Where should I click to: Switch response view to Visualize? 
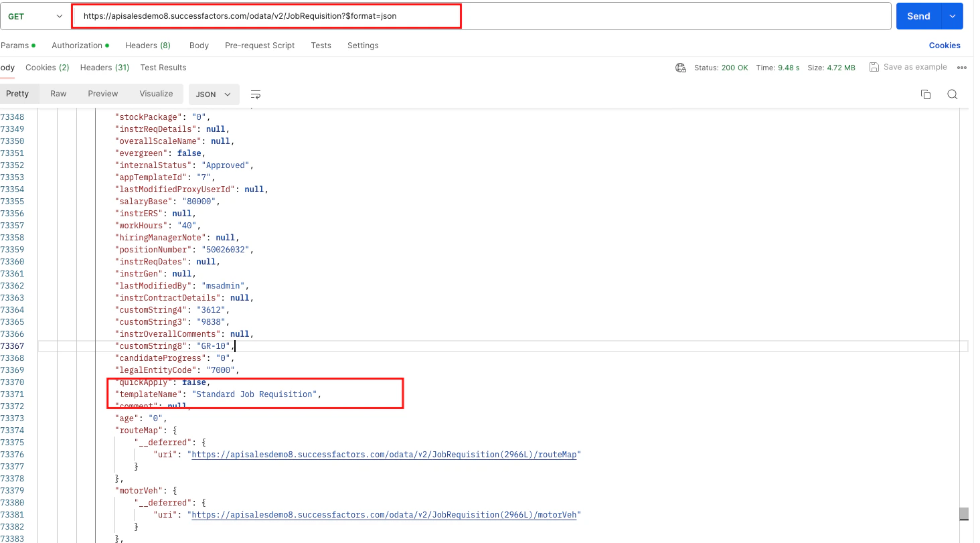[156, 94]
